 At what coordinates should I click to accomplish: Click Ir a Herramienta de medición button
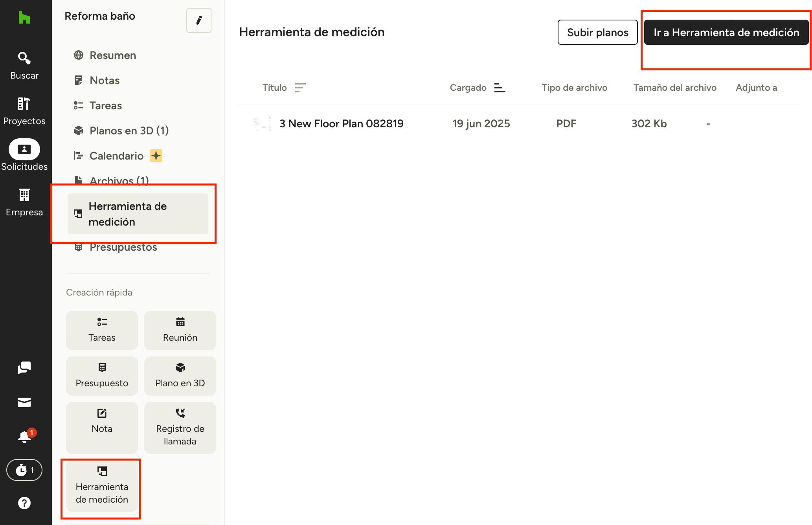[x=726, y=32]
